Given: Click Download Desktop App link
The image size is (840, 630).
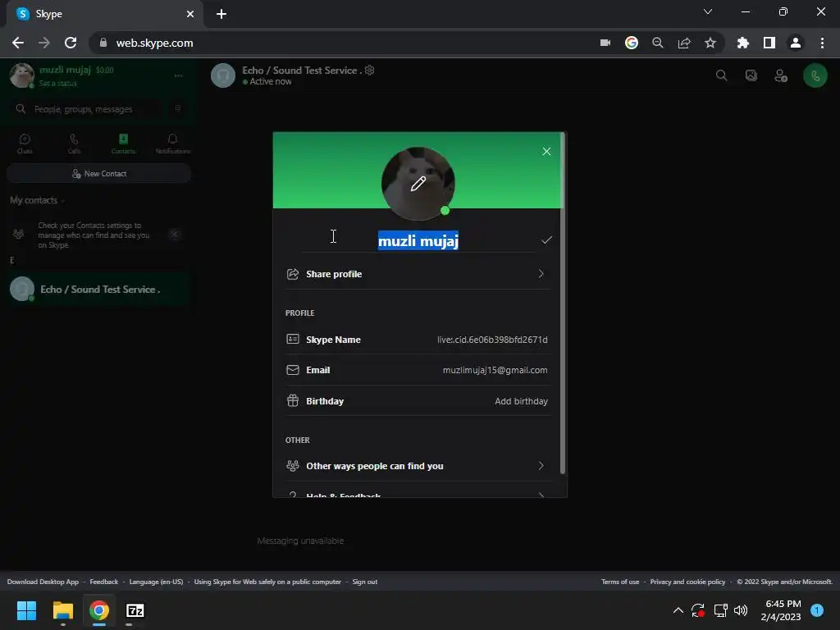Looking at the screenshot, I should click(43, 582).
